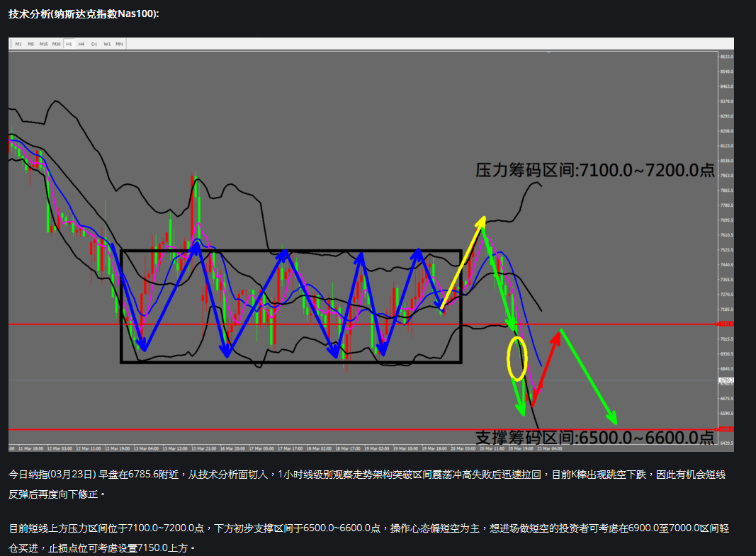Click the paragraph starting 目前短线上方压力区间
756x556 pixels.
tap(369, 538)
